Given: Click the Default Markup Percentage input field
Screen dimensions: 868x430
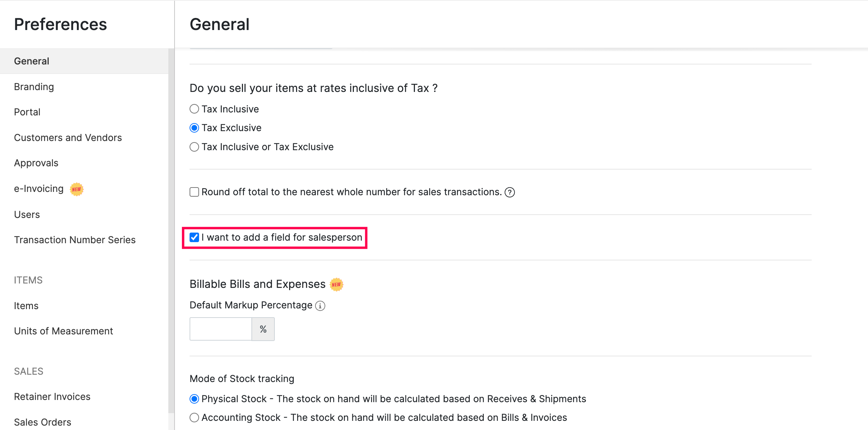Looking at the screenshot, I should pos(221,329).
